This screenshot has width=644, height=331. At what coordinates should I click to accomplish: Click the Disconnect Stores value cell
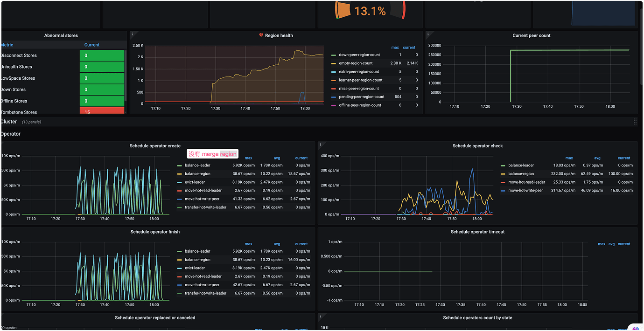pos(102,55)
